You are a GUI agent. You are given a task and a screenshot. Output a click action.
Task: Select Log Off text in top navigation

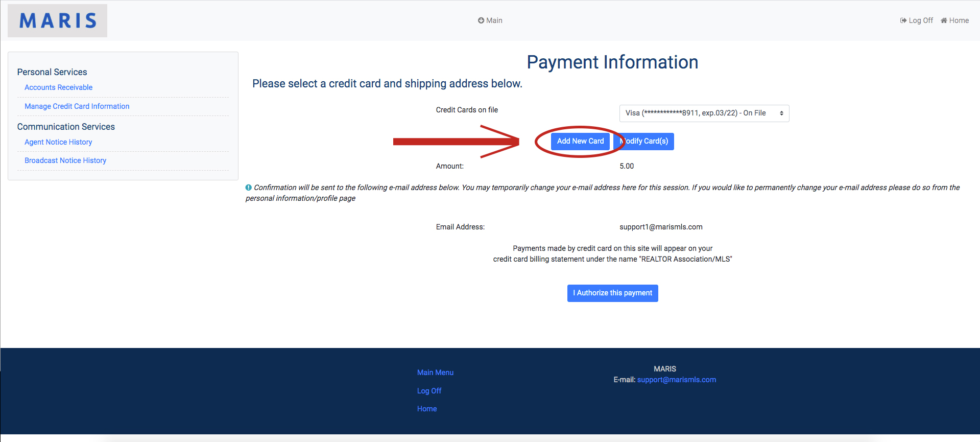(920, 20)
